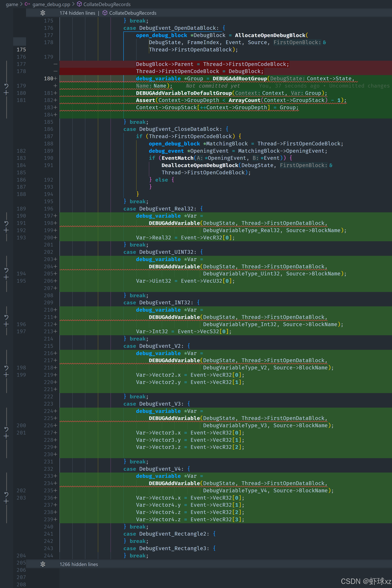Viewport: 392px width, 588px height.
Task: Open the game folder breadcrumb
Action: click(x=12, y=4)
